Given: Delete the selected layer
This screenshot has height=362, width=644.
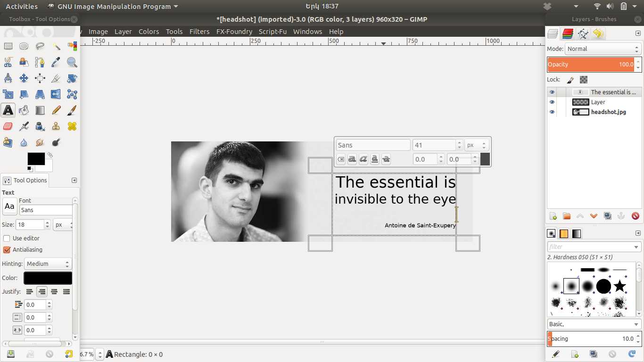Looking at the screenshot, I should pos(635,216).
